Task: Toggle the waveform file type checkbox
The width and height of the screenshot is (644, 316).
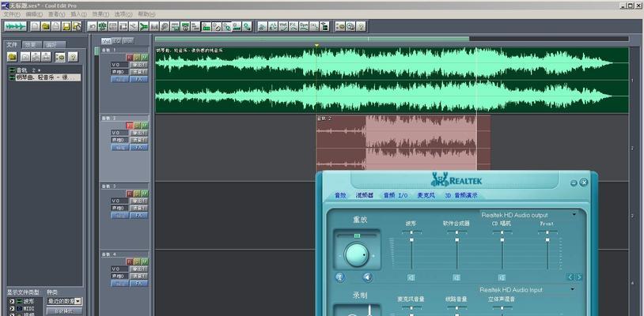Action: [x=12, y=301]
